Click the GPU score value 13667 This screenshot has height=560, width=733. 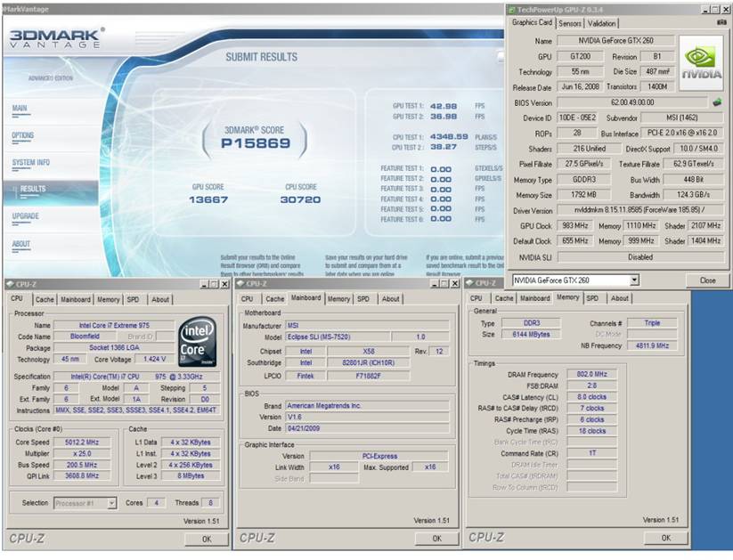(208, 199)
